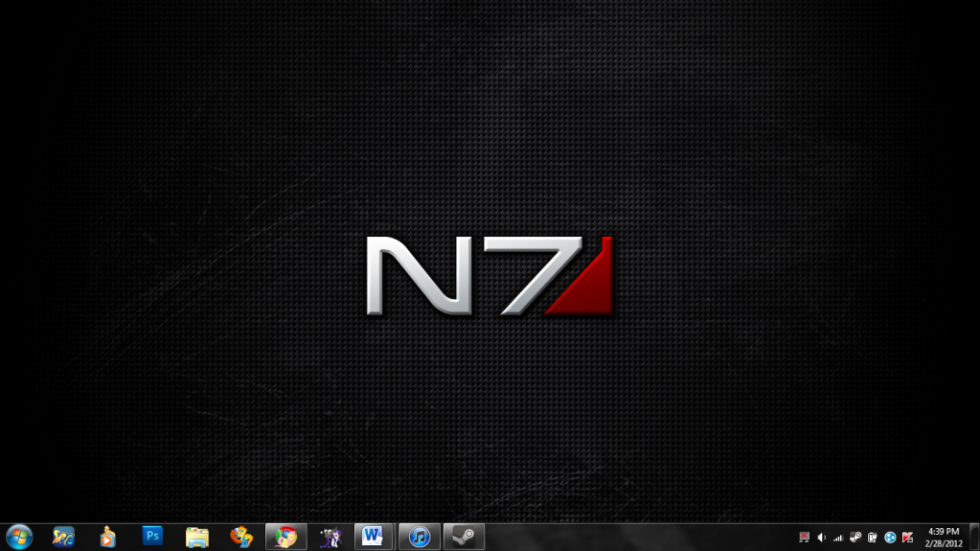This screenshot has height=551, width=980.
Task: Open Windows Media Player from the taskbar
Action: pyautogui.click(x=108, y=537)
